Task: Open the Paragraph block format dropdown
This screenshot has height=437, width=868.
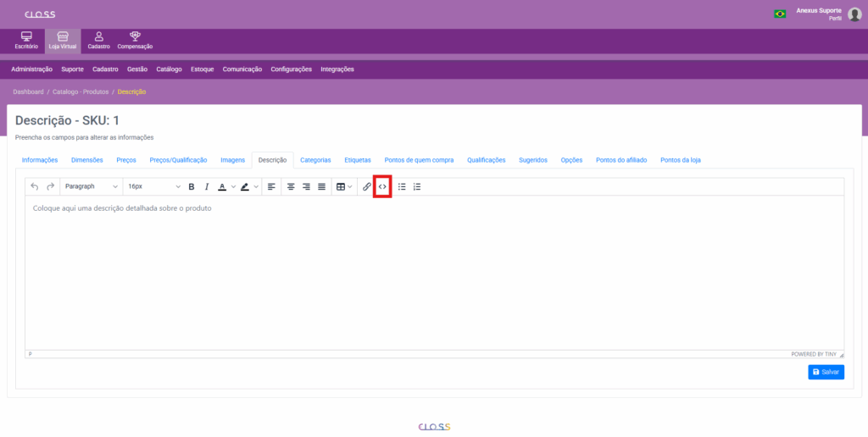Action: tap(92, 186)
